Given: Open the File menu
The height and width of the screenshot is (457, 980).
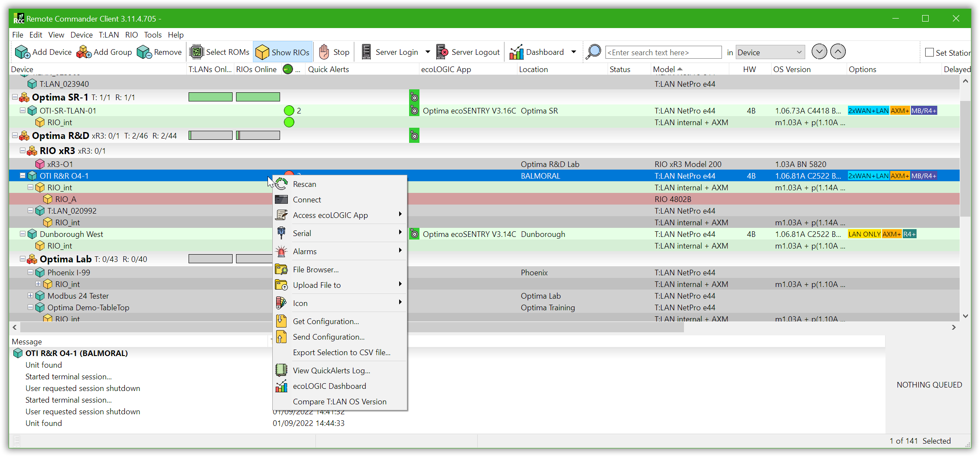Looking at the screenshot, I should (18, 35).
